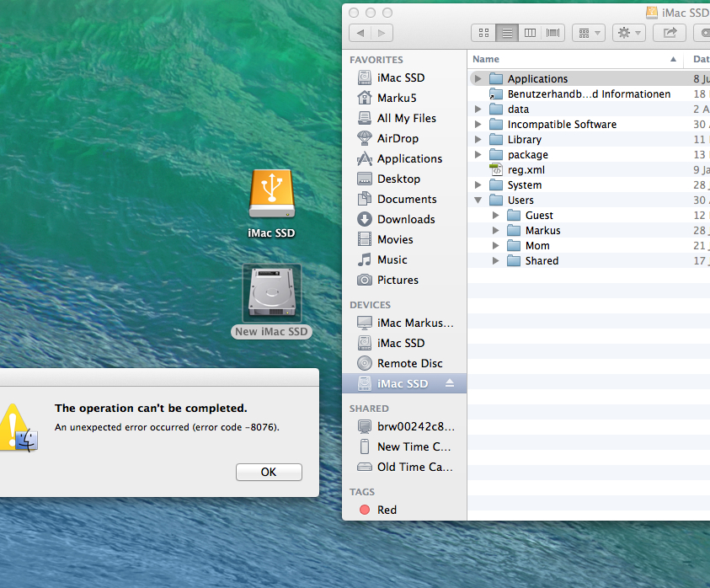710x588 pixels.
Task: Expand the Markus user folder
Action: pos(496,231)
